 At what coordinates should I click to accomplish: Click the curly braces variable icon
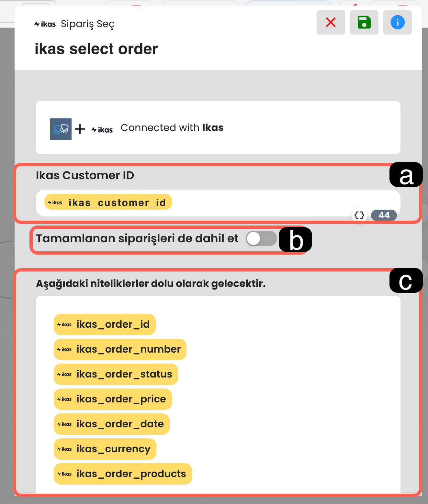tap(359, 215)
